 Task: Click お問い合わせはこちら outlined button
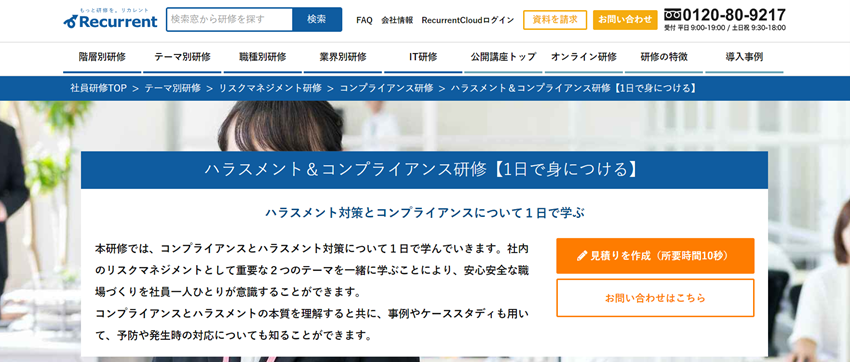click(x=655, y=298)
